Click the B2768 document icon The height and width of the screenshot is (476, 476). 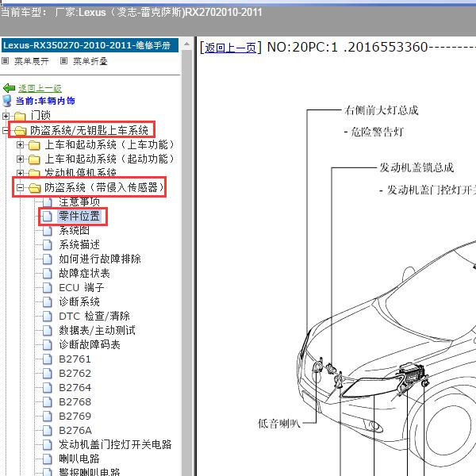click(47, 401)
